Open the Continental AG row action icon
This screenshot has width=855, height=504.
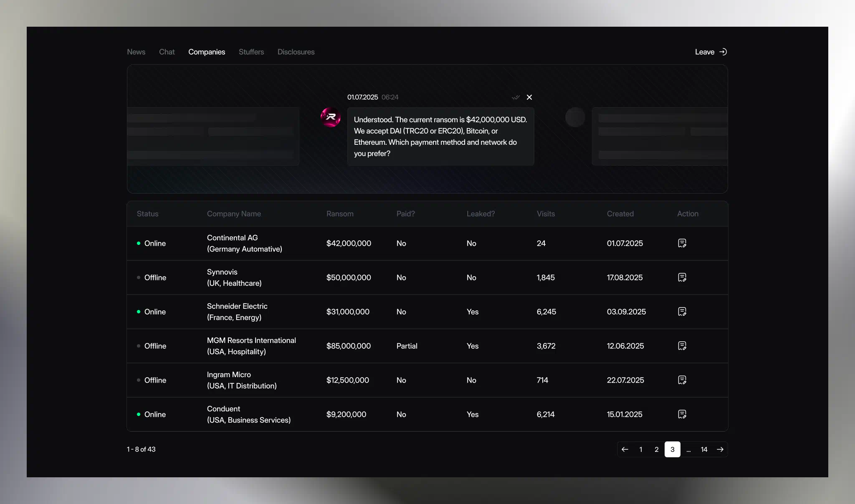click(x=682, y=243)
